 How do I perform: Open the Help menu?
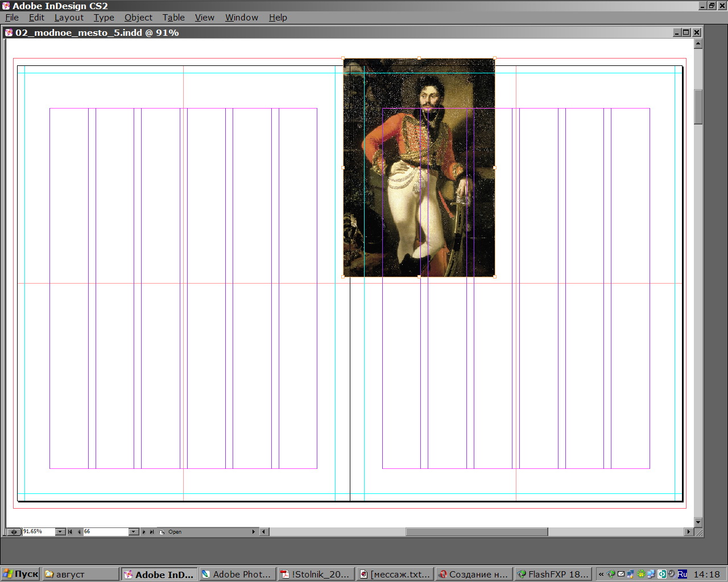point(278,18)
